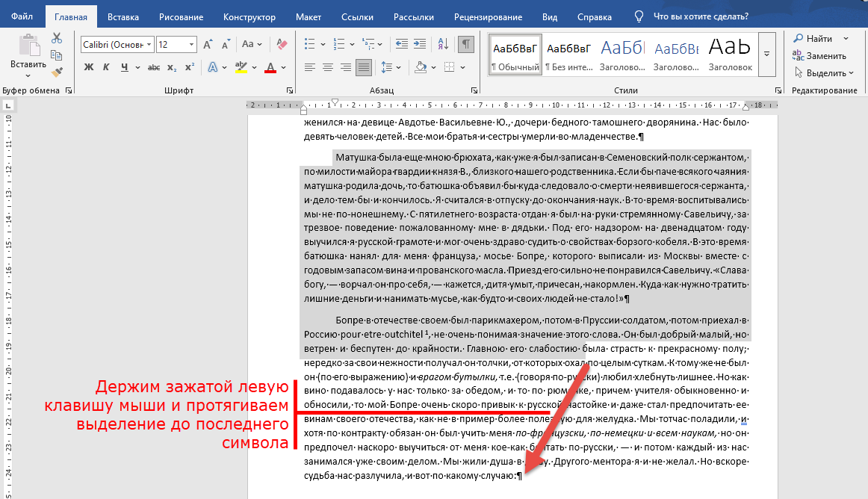Toggle Italic (К) formatting

tap(106, 67)
